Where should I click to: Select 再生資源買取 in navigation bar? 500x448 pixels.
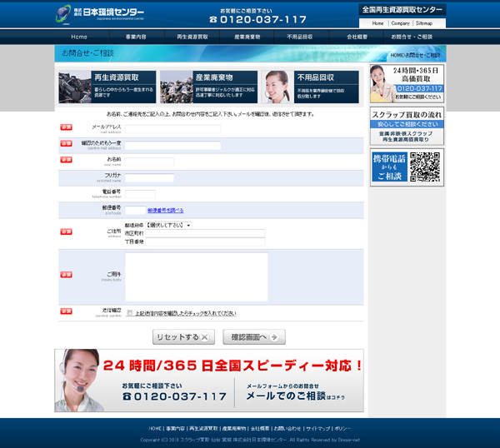192,37
